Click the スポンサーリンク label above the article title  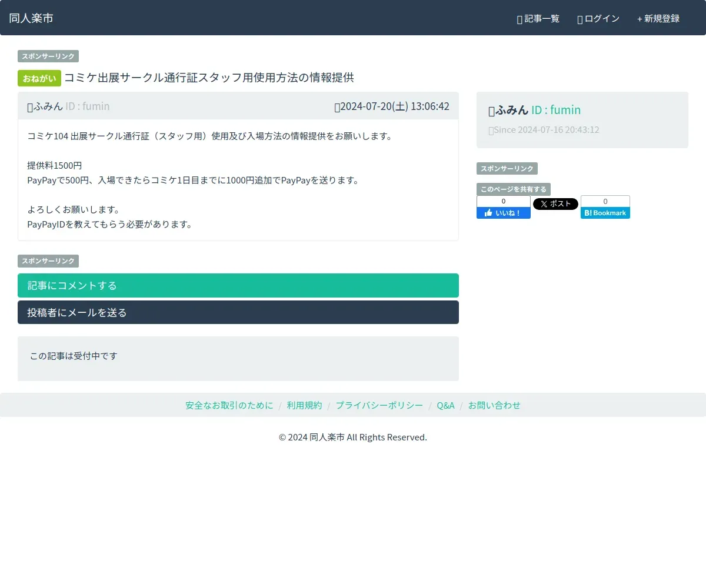[x=48, y=56]
